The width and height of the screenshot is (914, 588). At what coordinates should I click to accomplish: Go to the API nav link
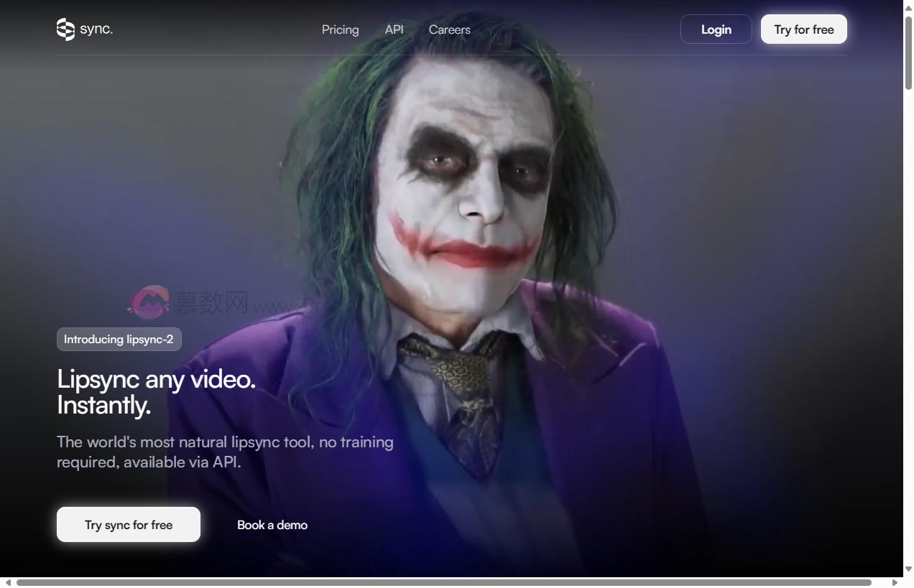[x=394, y=29]
